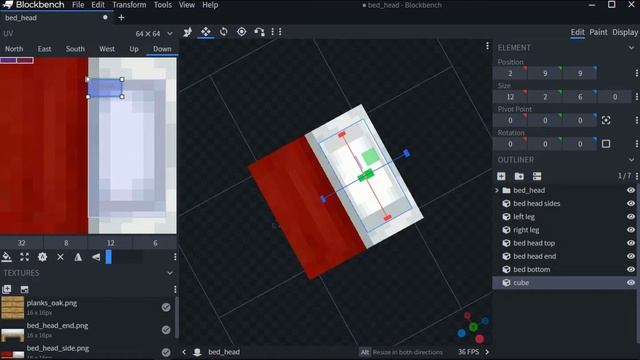Click the UV rotate-left triangle icon

coord(96,257)
